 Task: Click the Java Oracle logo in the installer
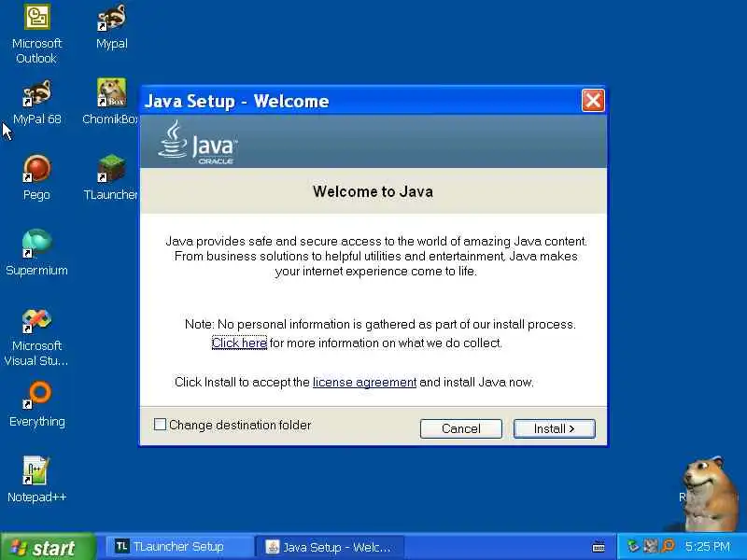(x=198, y=142)
